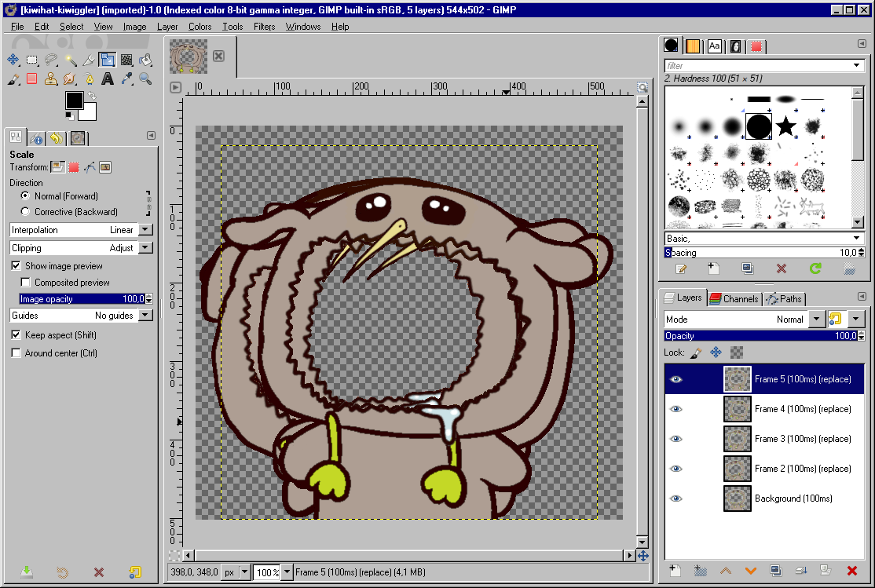
Task: Adjust the layer Opacity slider
Action: [760, 336]
